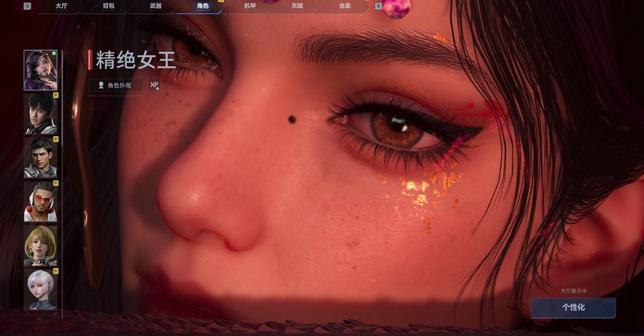Click the 精绝女王 character name
This screenshot has width=644, height=336.
(x=136, y=60)
